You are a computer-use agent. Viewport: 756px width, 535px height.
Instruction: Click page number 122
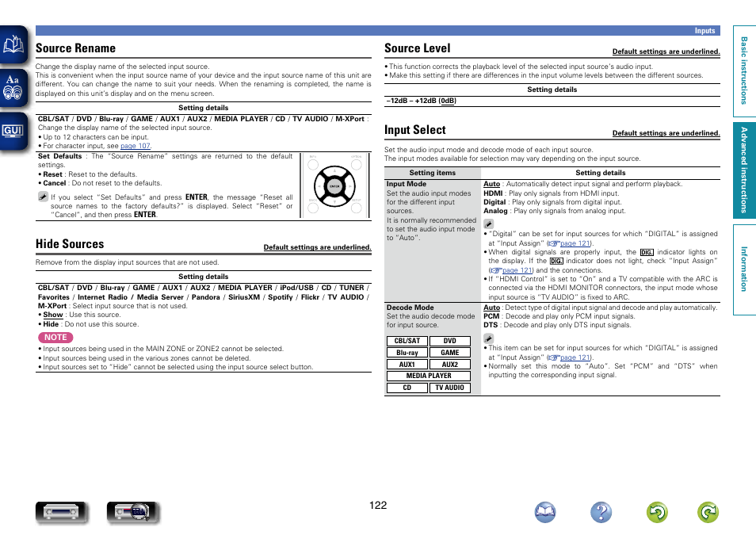tap(378, 505)
